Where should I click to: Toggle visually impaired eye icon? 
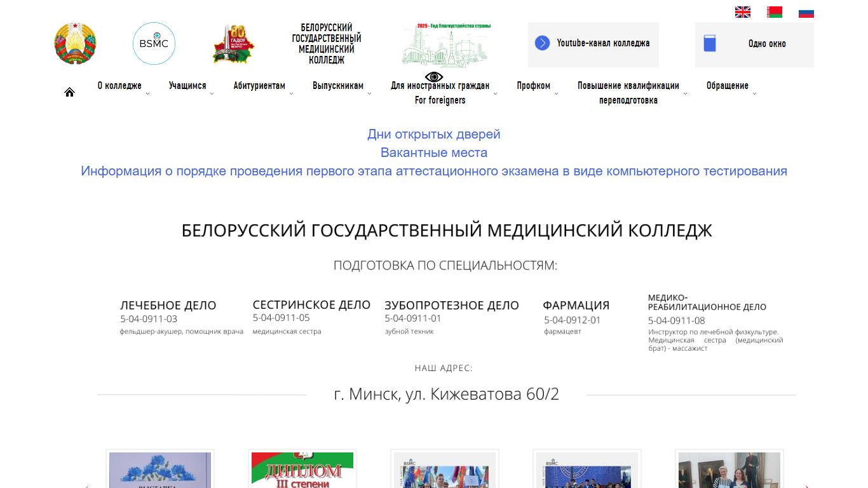click(433, 78)
